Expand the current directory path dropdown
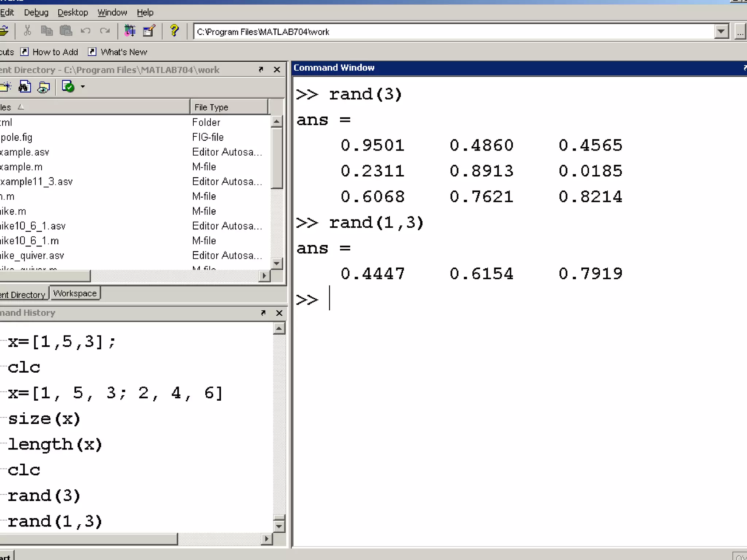The image size is (747, 560). (721, 32)
